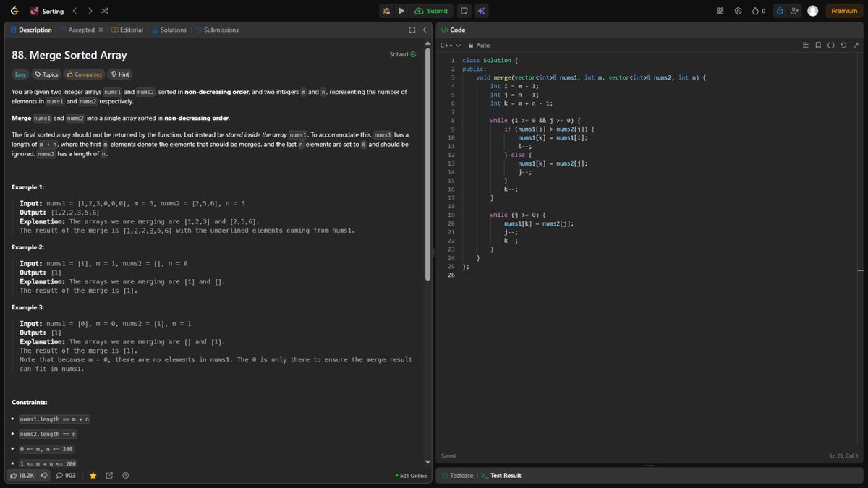
Task: Submit the solution
Action: point(431,11)
